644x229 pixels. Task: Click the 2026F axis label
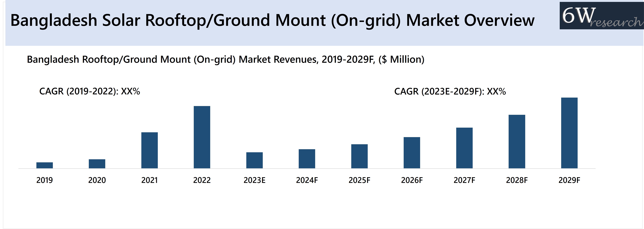coord(412,180)
